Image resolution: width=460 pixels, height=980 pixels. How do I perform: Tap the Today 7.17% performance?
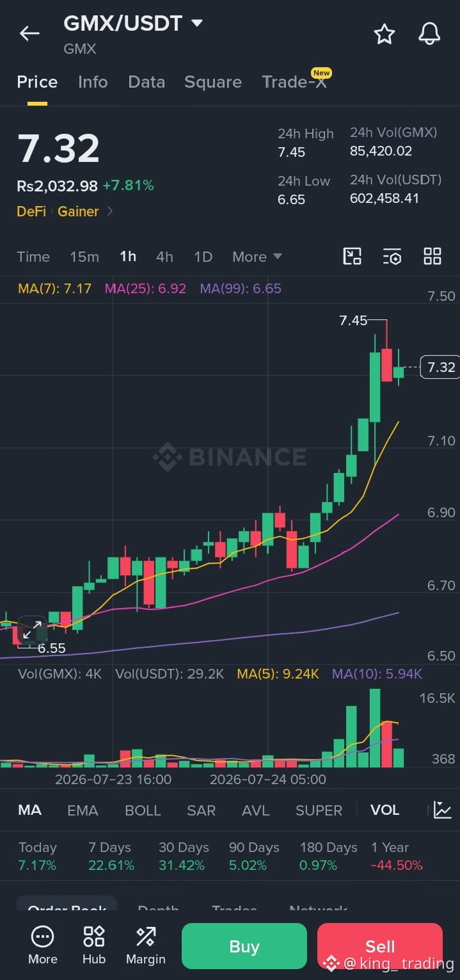point(38,856)
